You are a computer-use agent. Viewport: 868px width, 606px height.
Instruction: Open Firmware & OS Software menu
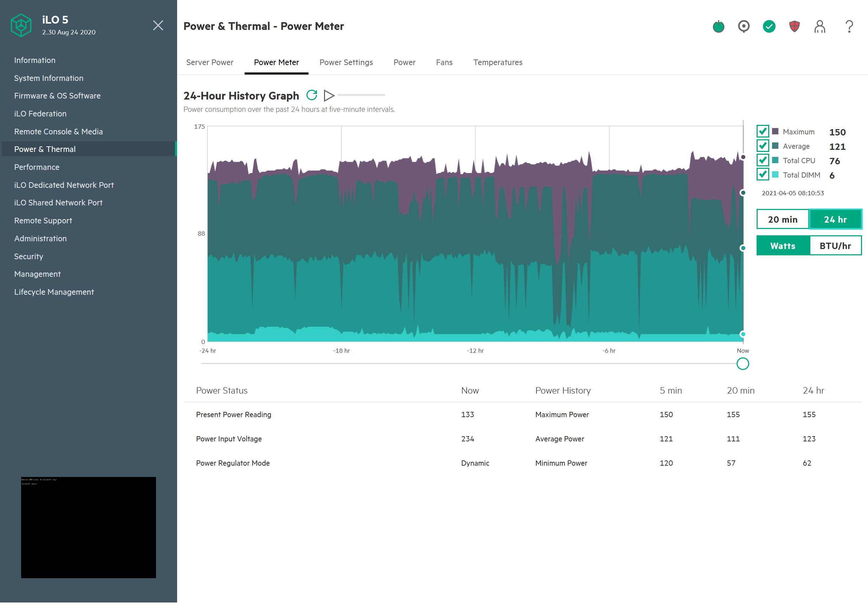[x=58, y=96]
